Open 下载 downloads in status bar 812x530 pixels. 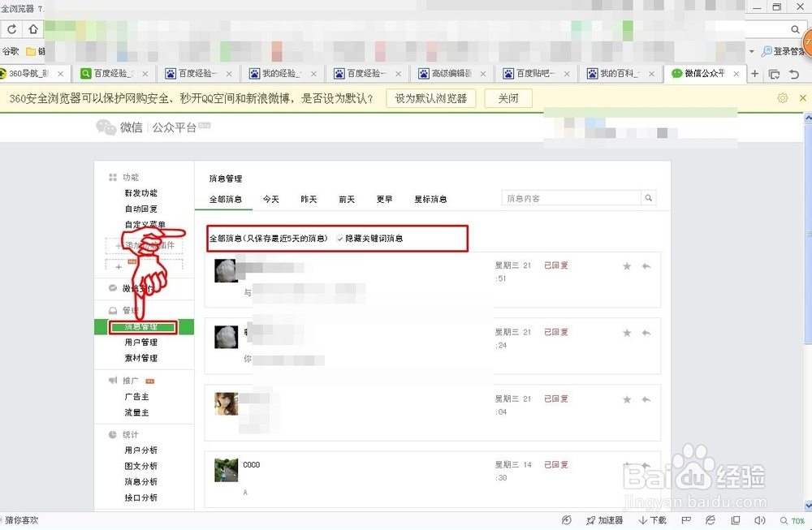click(652, 520)
